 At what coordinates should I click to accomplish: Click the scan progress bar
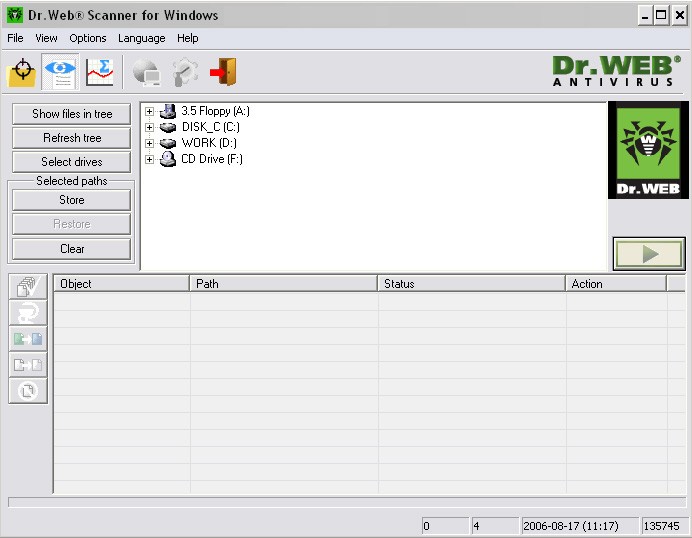(347, 502)
